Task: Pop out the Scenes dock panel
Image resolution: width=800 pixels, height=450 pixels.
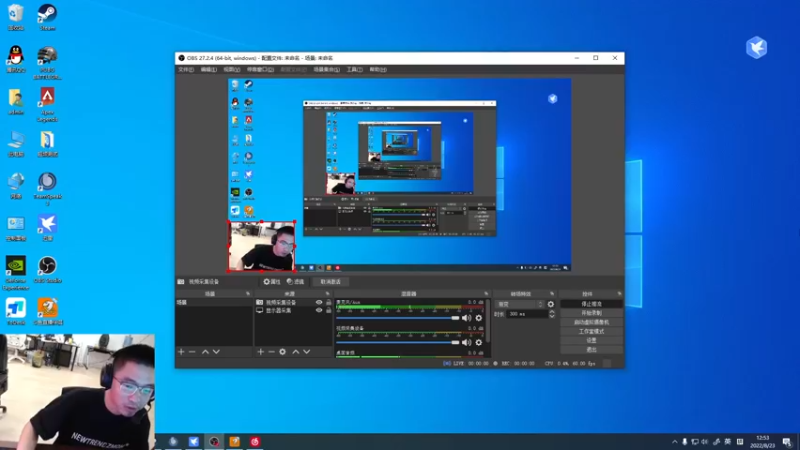Action: pyautogui.click(x=248, y=294)
